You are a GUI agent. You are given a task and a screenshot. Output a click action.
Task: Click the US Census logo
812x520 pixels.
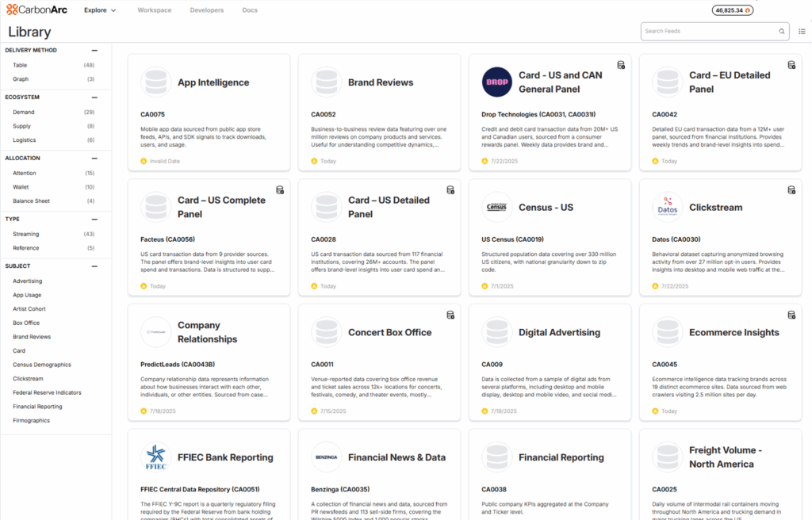496,207
